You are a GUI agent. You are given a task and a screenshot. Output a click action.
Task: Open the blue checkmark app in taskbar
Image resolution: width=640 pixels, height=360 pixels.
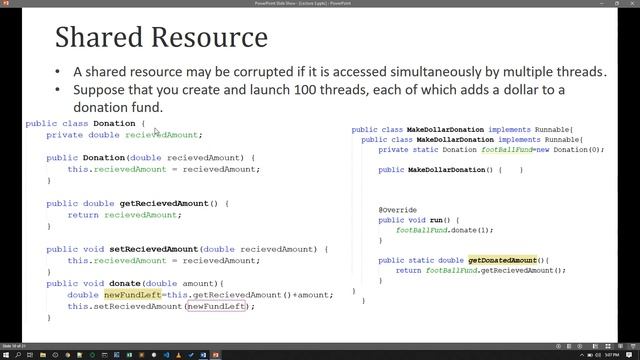(x=191, y=355)
